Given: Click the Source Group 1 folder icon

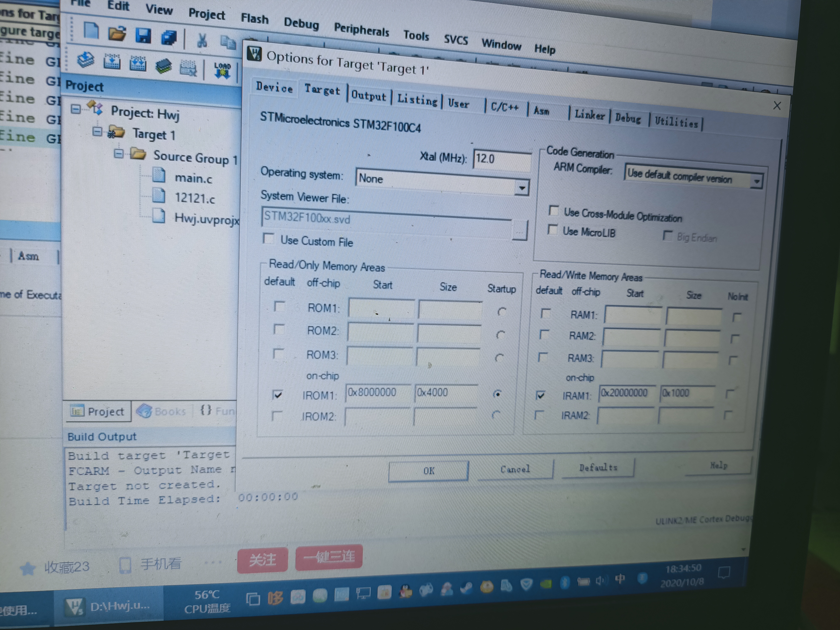Looking at the screenshot, I should click(138, 154).
